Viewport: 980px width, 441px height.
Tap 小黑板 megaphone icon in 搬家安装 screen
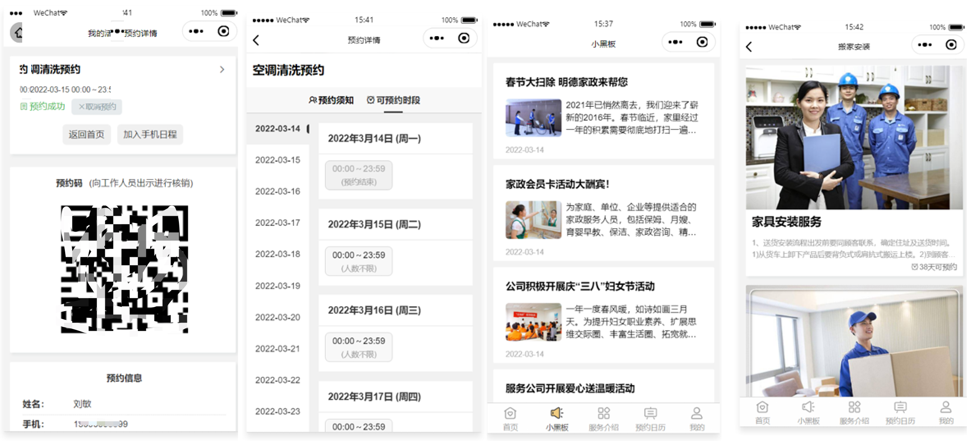808,407
